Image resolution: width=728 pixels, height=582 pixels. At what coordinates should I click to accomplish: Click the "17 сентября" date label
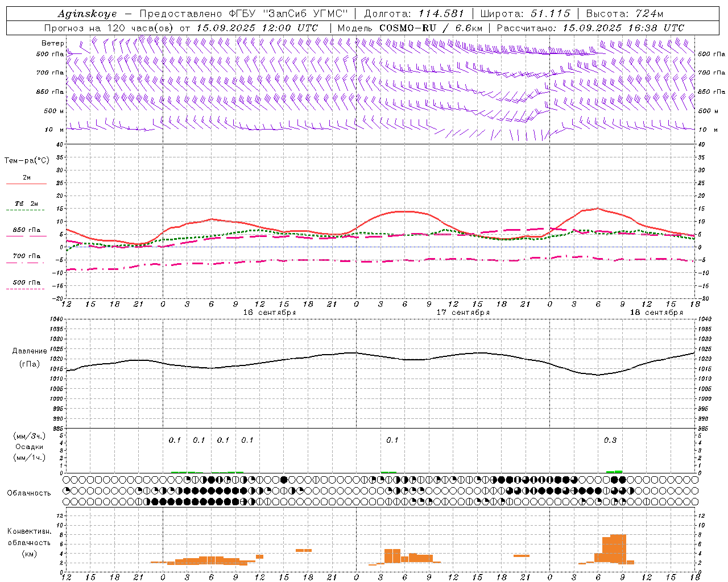[463, 313]
